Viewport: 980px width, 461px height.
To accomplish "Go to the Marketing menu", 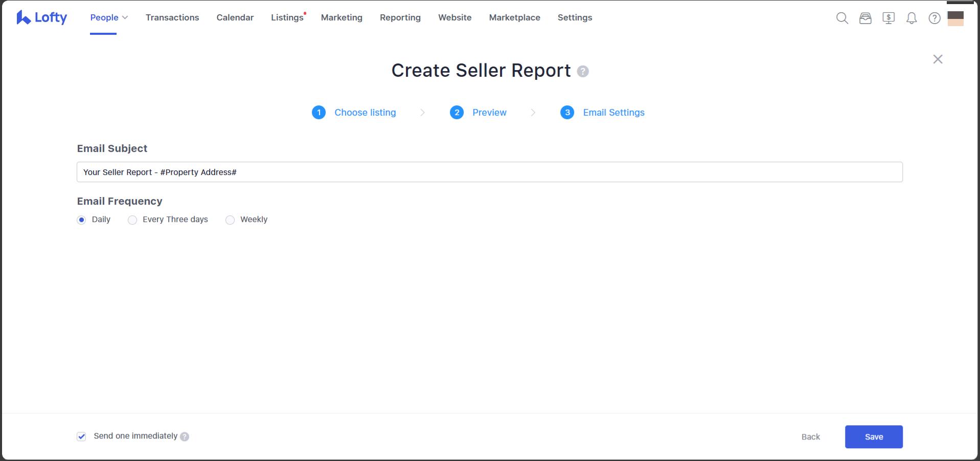I will [x=341, y=17].
